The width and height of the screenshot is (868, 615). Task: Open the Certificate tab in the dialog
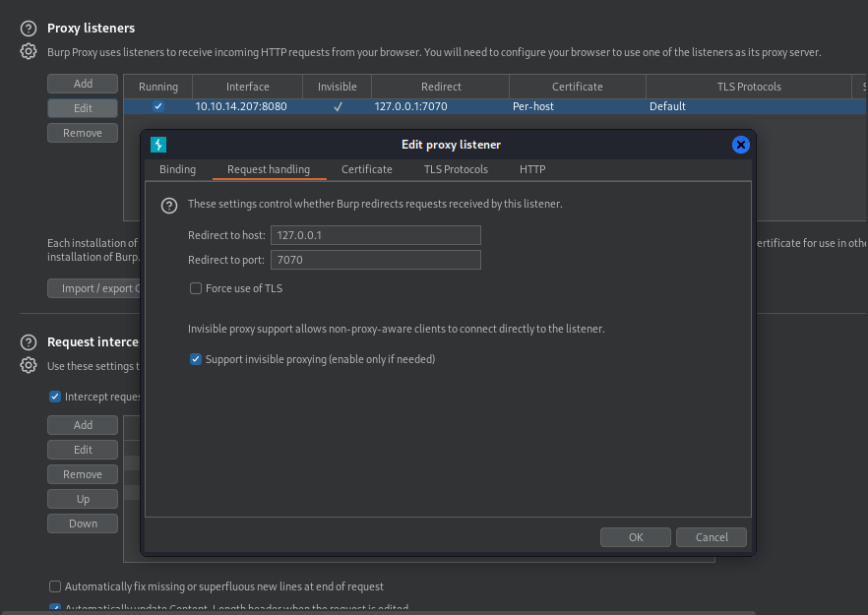pyautogui.click(x=366, y=169)
